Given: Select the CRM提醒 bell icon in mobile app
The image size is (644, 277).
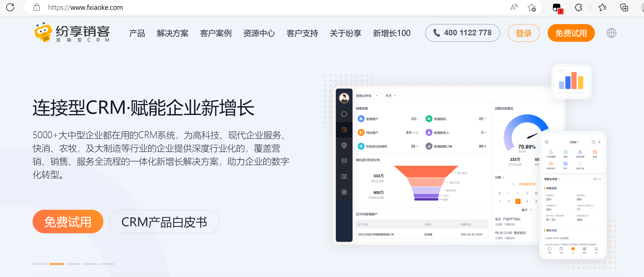Looking at the screenshot, I should pyautogui.click(x=551, y=152).
